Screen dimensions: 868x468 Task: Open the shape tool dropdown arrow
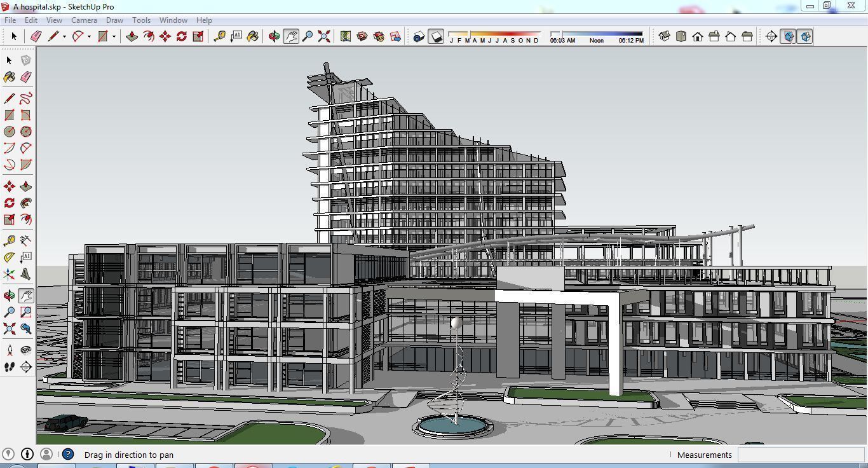tap(114, 37)
